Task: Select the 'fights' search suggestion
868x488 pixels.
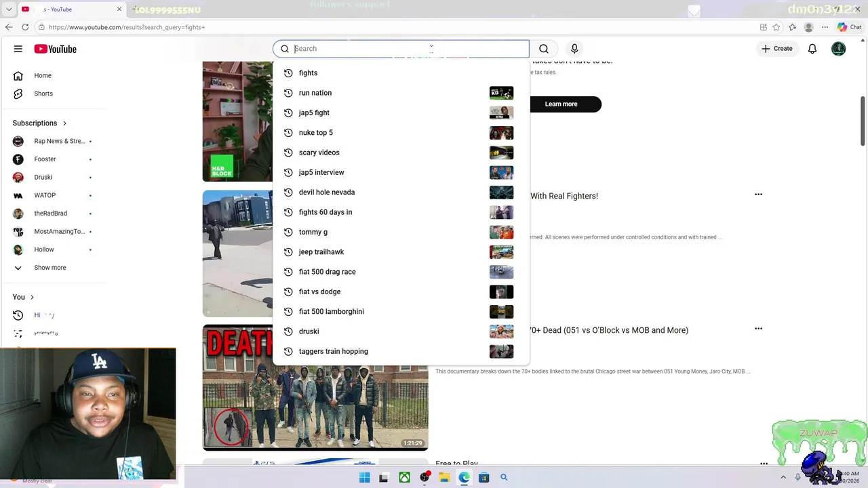Action: coord(401,73)
